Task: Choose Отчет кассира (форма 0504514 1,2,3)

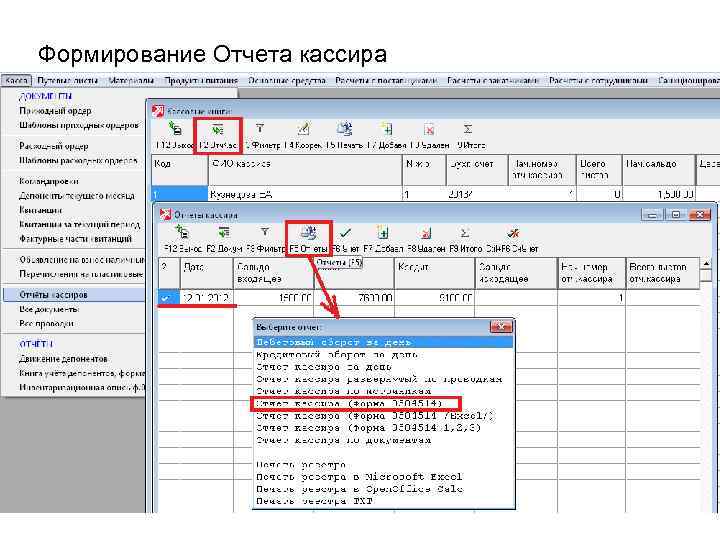Action: [x=383, y=428]
